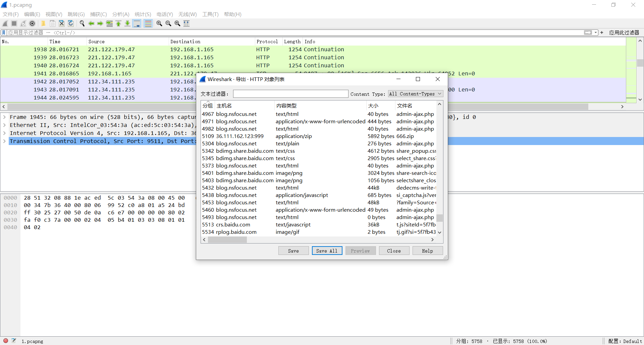Open a capture file via folder icon
Image resolution: width=644 pixels, height=345 pixels.
pyautogui.click(x=43, y=23)
